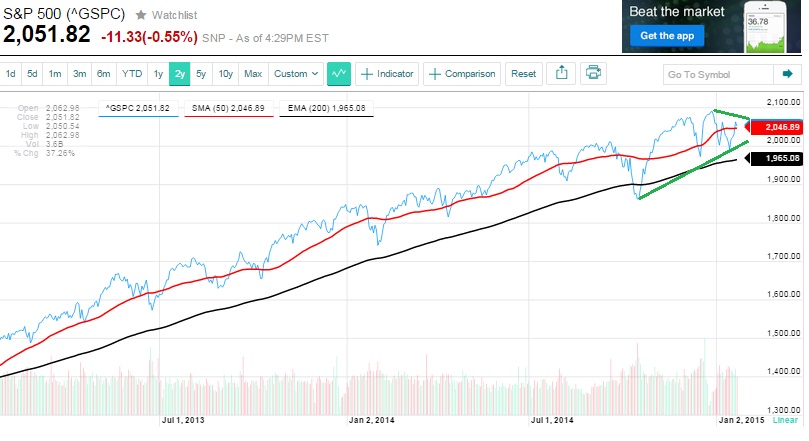Select the 2y time range
The height and width of the screenshot is (441, 809).
coord(179,73)
